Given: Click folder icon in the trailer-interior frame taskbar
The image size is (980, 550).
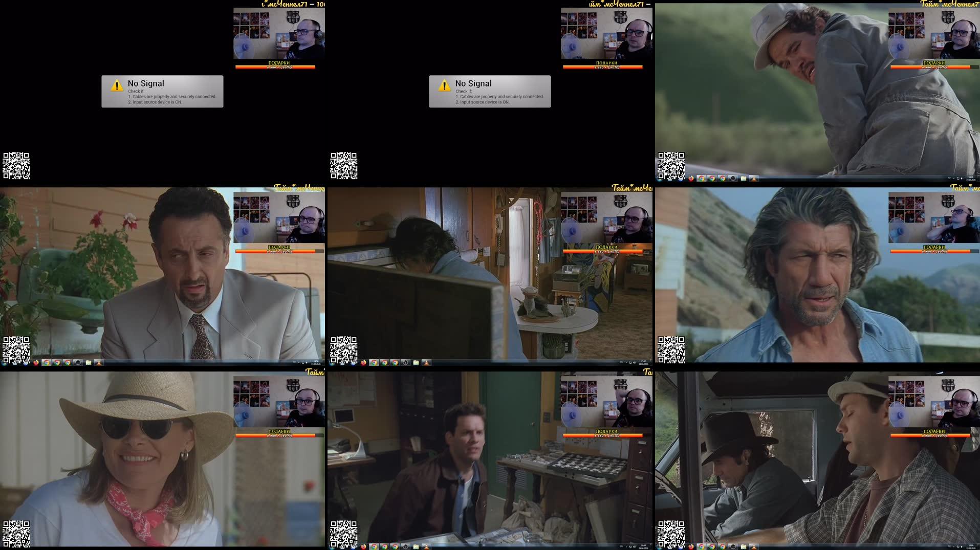Looking at the screenshot, I should (x=416, y=363).
